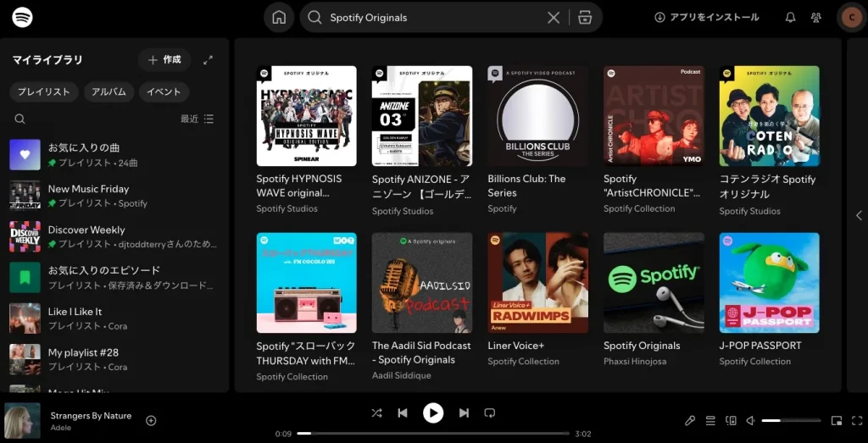
Task: Open Spotify HYPNOSIS WAVE original cover
Action: click(306, 116)
